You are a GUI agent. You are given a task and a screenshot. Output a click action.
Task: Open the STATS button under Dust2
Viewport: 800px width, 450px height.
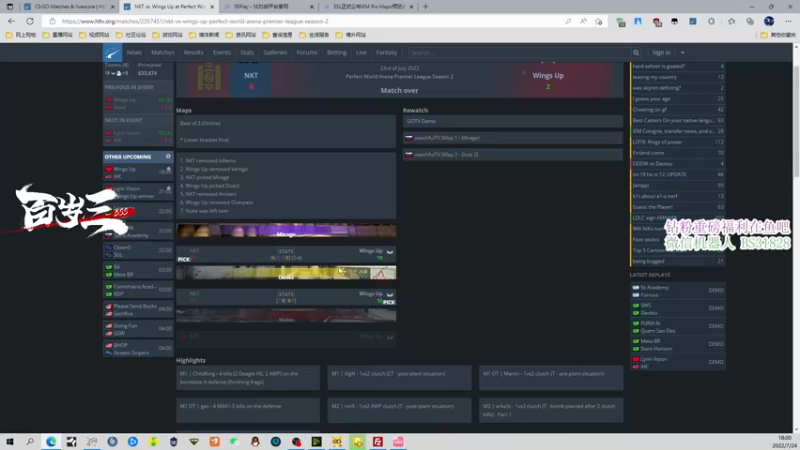pos(286,294)
